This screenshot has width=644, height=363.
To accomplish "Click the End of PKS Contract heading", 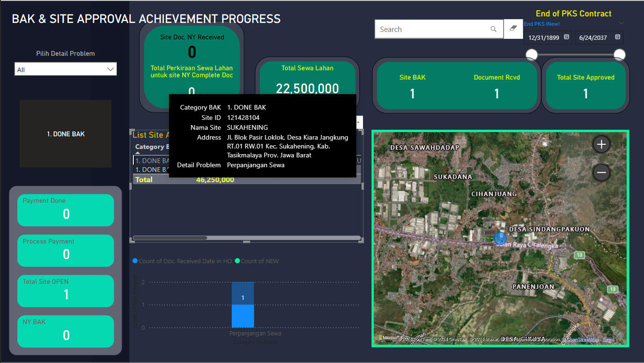I will point(574,14).
